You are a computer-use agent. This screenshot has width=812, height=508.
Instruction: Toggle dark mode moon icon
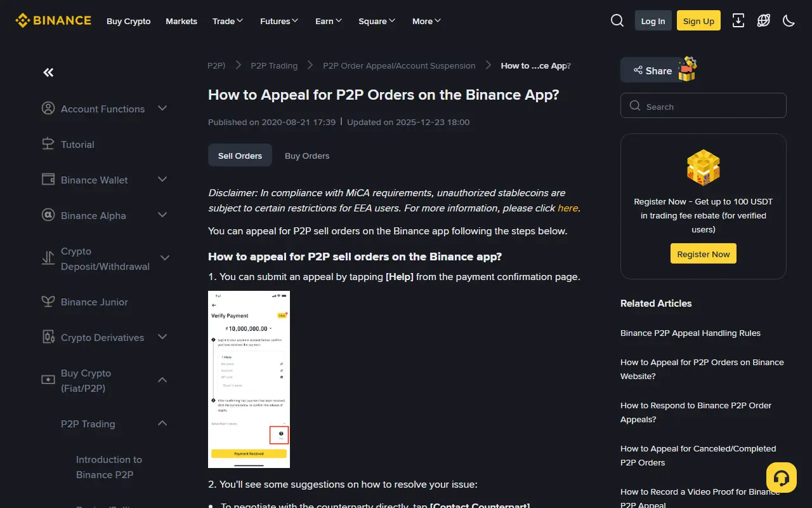789,21
